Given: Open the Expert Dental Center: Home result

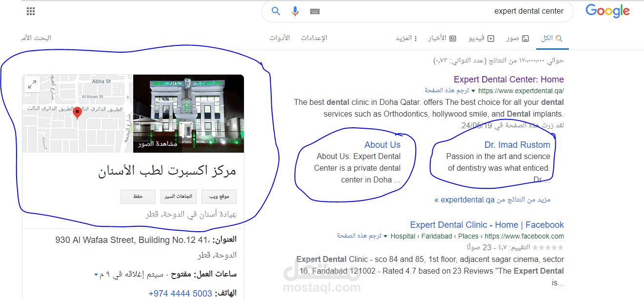Looking at the screenshot, I should click(509, 80).
